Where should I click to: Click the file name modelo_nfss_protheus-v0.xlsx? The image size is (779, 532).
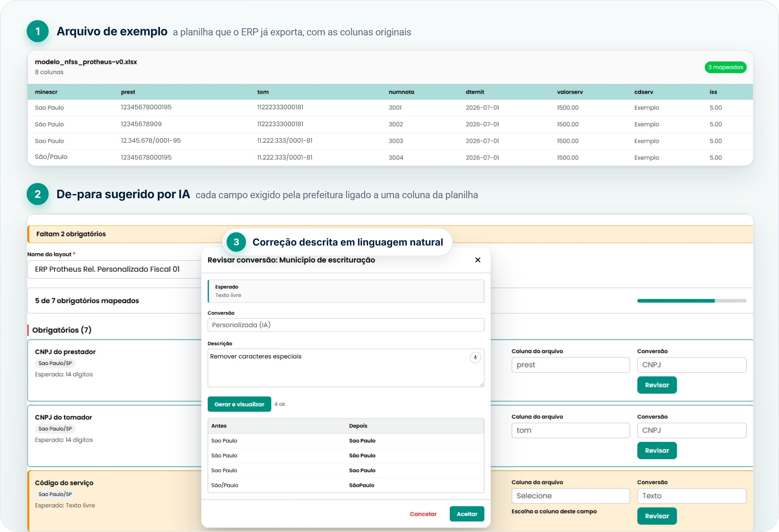coord(86,62)
